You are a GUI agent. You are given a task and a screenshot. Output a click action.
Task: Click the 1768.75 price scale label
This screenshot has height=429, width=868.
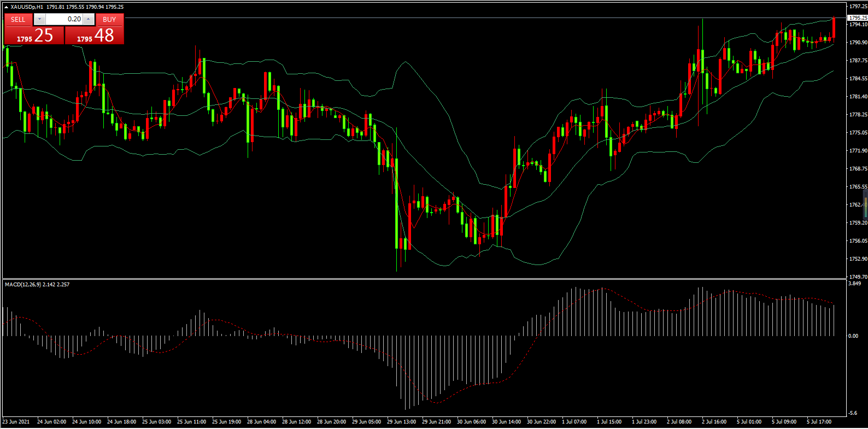pyautogui.click(x=858, y=169)
